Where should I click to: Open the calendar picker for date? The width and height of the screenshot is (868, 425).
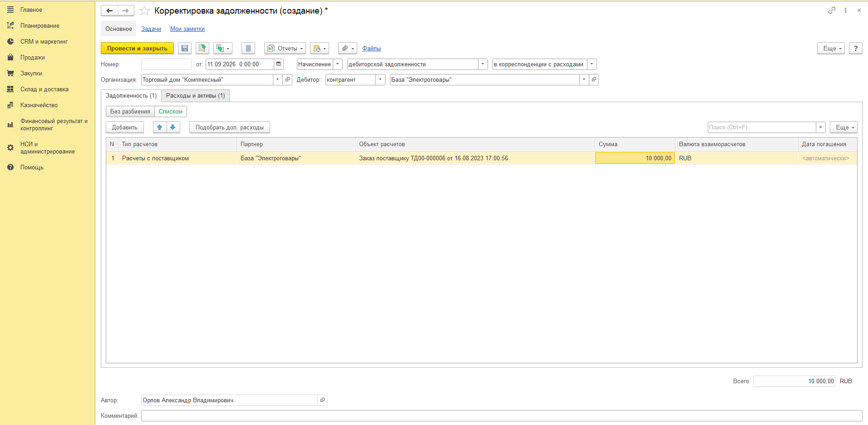coord(279,64)
